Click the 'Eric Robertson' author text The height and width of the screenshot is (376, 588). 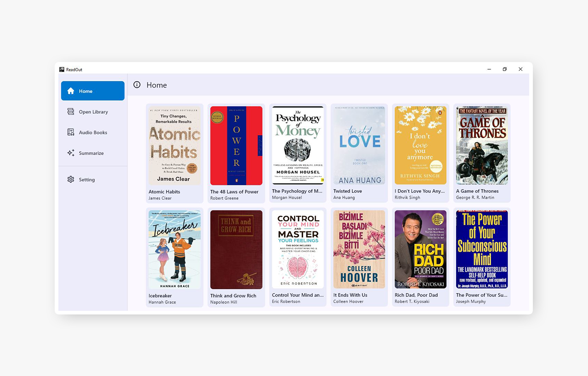[x=286, y=301]
